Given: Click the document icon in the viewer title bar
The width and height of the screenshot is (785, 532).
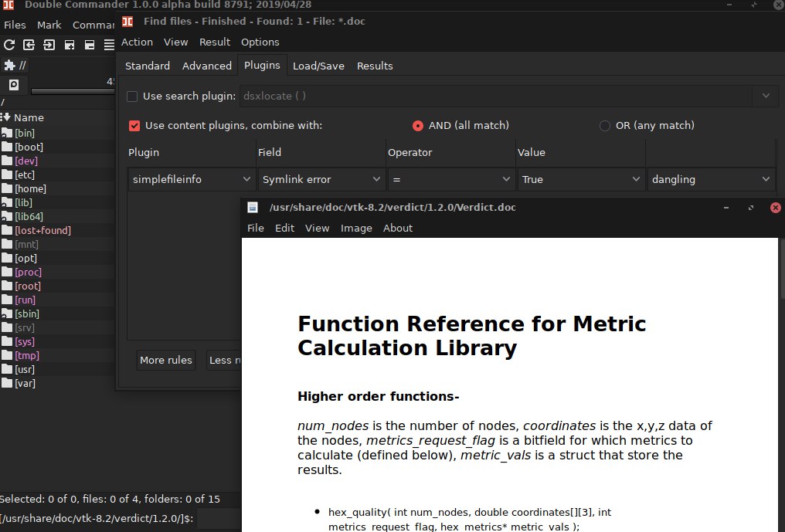Looking at the screenshot, I should tap(253, 207).
